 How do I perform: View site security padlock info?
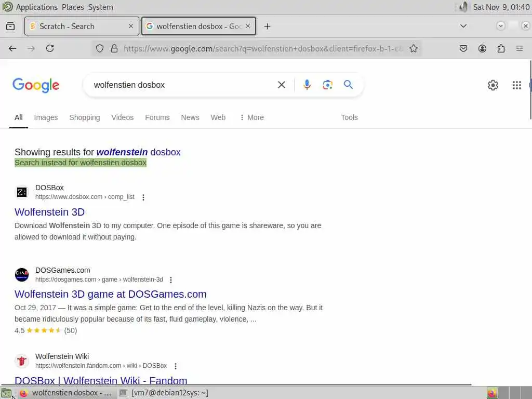(114, 48)
